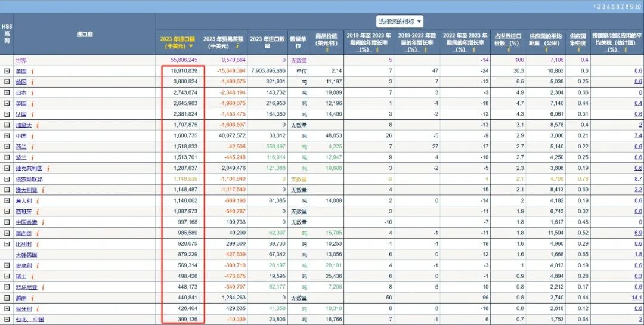
Task: Open info icon in 商品价值 column header
Action: coord(327,49)
